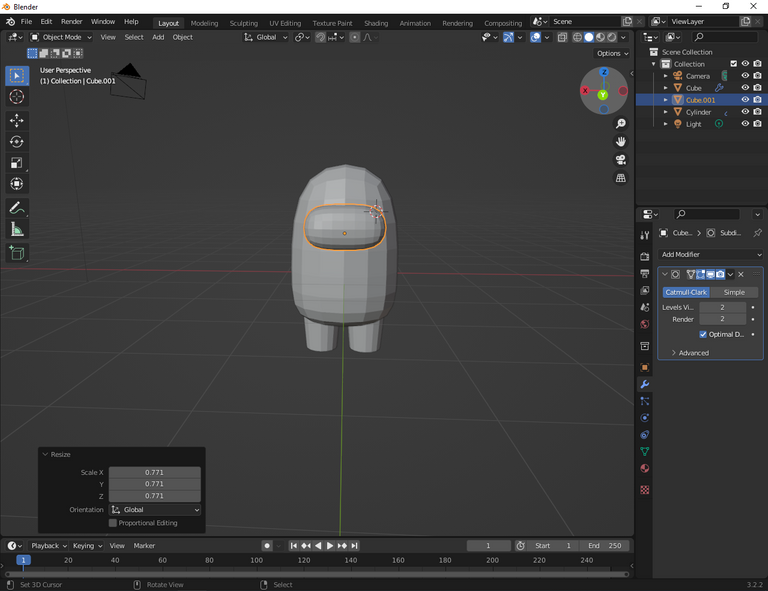The height and width of the screenshot is (591, 768).
Task: Select the Move tool
Action: tap(17, 120)
